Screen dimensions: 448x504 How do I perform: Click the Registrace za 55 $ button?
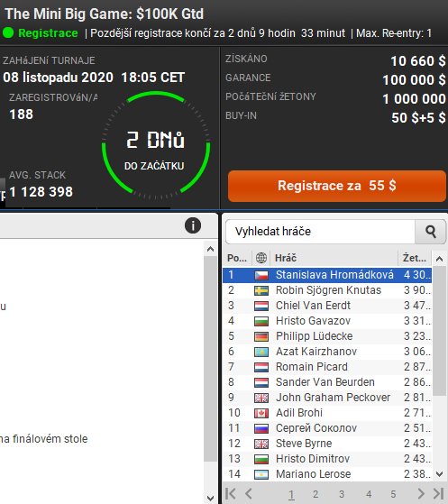[337, 186]
